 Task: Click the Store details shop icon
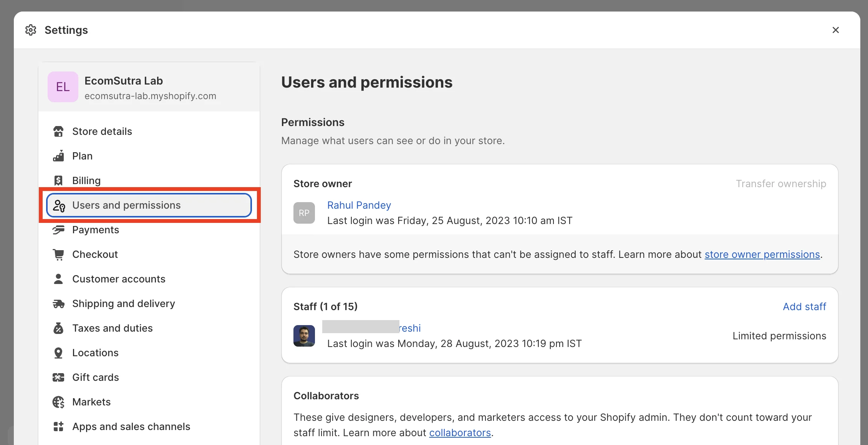pyautogui.click(x=58, y=131)
